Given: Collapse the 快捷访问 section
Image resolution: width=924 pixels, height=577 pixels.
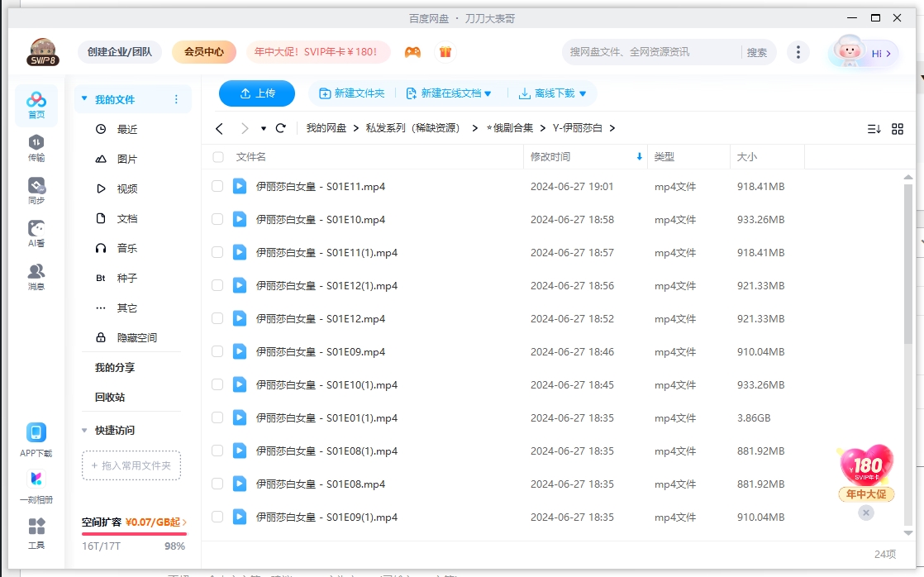Looking at the screenshot, I should pos(84,430).
